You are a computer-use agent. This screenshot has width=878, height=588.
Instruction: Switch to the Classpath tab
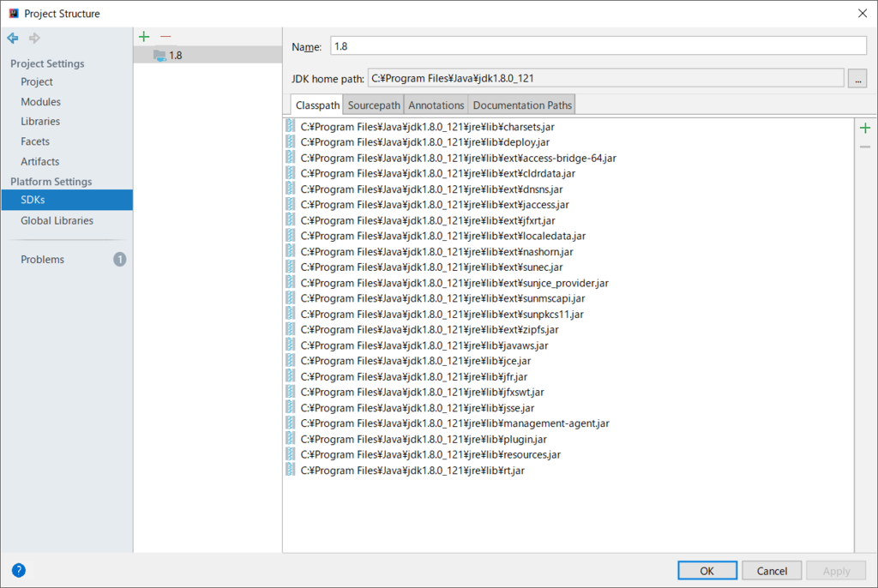click(317, 105)
